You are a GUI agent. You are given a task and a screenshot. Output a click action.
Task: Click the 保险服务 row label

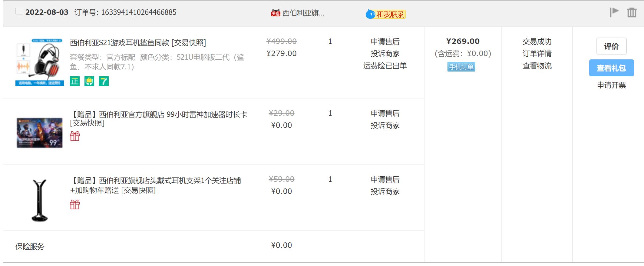(30, 247)
